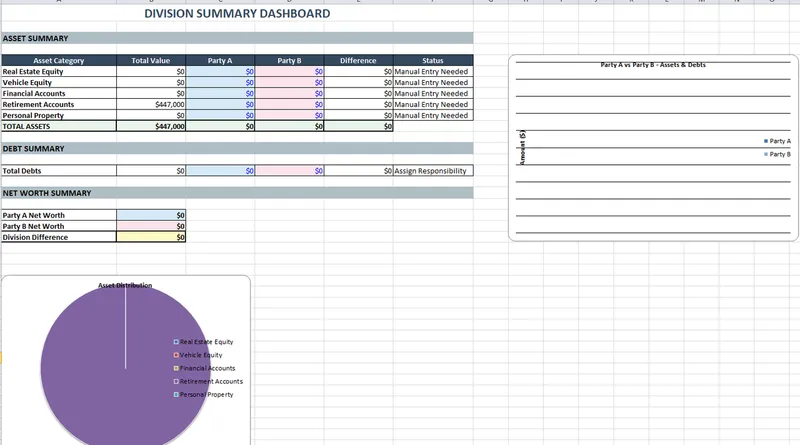
Task: Select Financial Accounts Party B input cell
Action: click(x=289, y=93)
